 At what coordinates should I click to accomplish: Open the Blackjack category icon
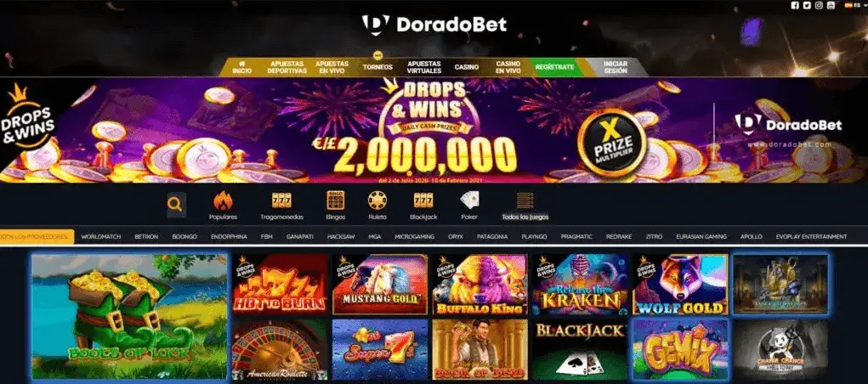click(423, 200)
